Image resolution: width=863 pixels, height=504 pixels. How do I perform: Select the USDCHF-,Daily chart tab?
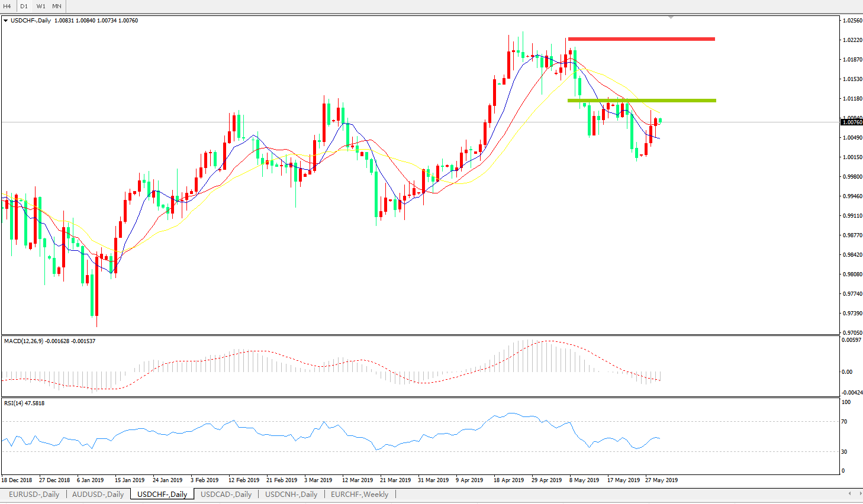click(162, 495)
